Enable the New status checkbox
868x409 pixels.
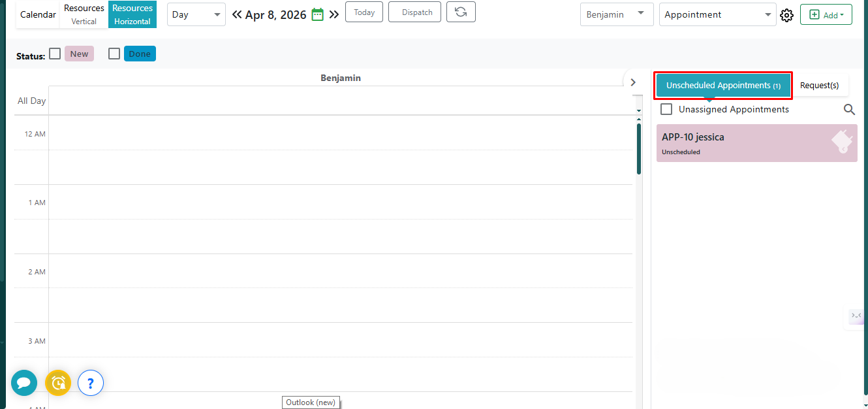click(55, 54)
